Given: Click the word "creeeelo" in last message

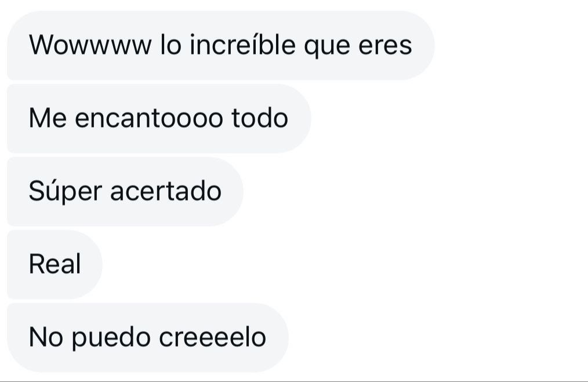Looking at the screenshot, I should tap(213, 337).
